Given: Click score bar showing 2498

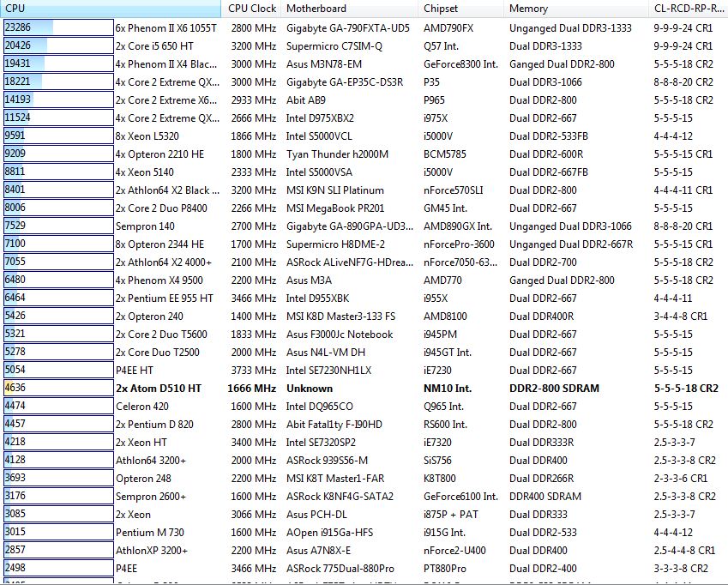Looking at the screenshot, I should (58, 569).
